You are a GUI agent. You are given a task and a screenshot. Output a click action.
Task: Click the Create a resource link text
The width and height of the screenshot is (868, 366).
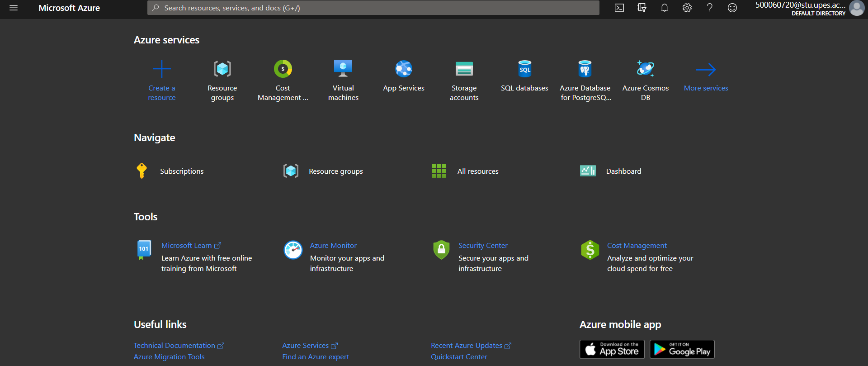162,93
